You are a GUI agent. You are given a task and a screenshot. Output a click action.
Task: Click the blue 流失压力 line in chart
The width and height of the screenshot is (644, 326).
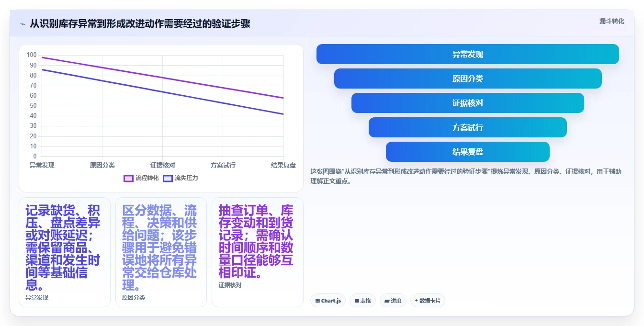click(163, 92)
